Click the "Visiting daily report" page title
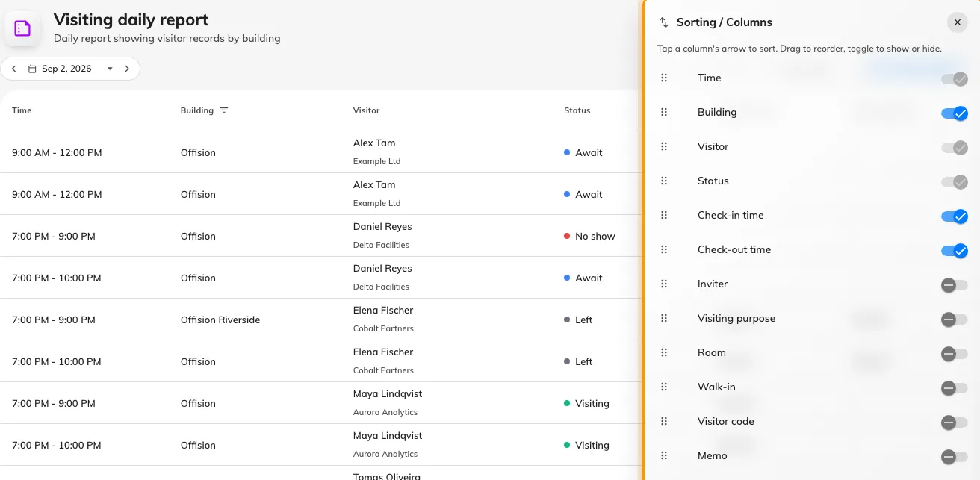The image size is (980, 480). [131, 20]
